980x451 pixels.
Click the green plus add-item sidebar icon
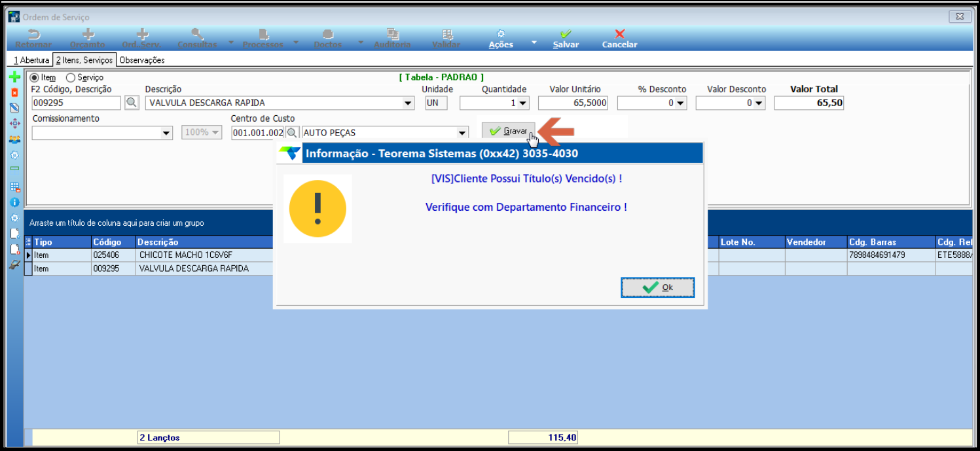14,77
